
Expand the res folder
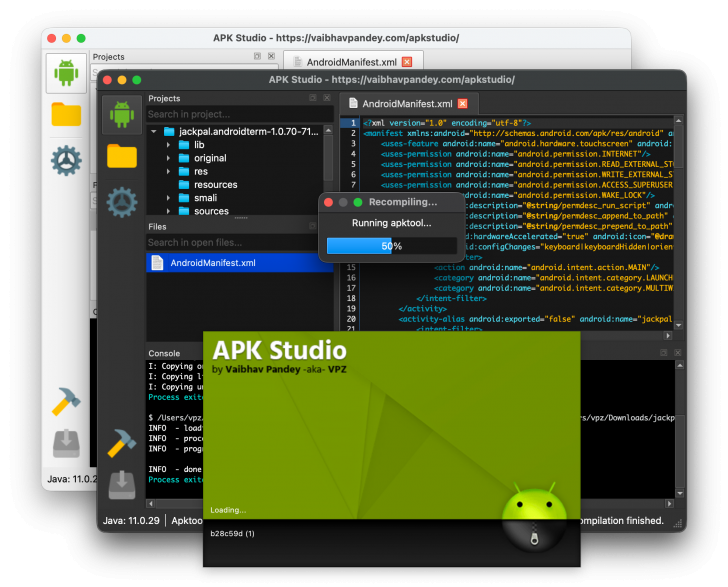click(168, 171)
